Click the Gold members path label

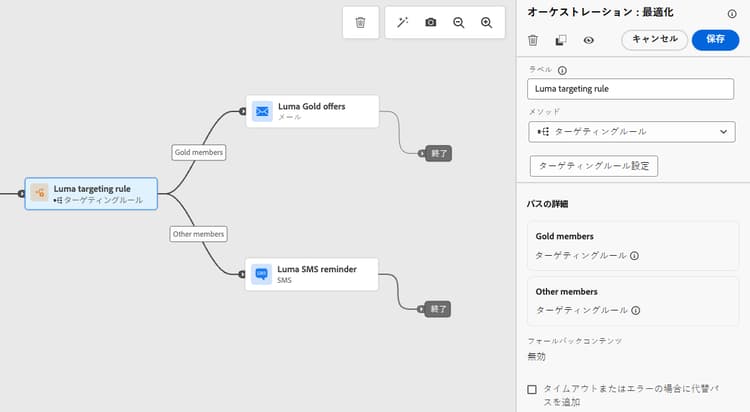tap(199, 153)
